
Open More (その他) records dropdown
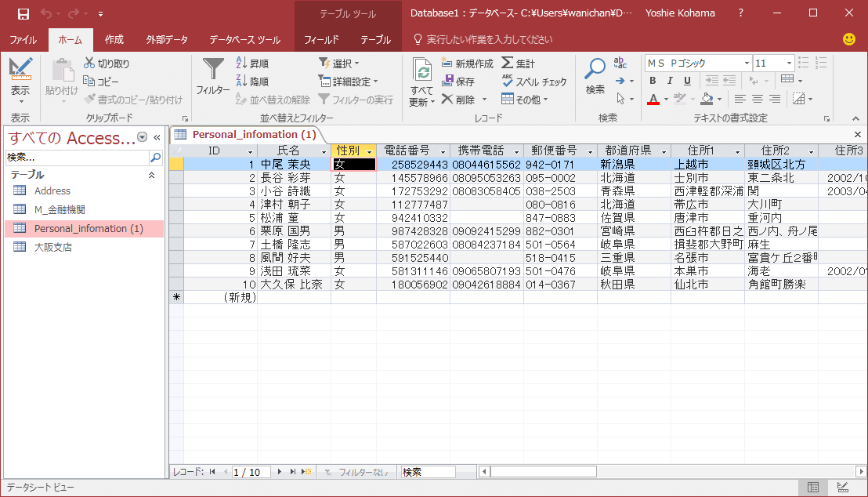[524, 100]
